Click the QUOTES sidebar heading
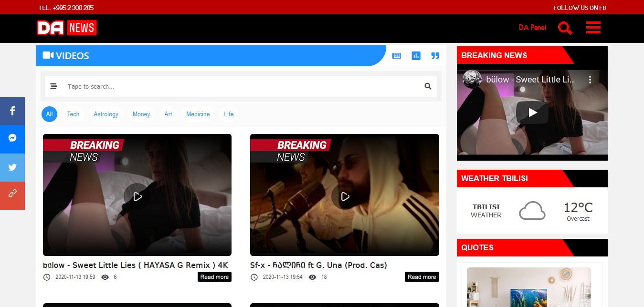This screenshot has width=644, height=307. tap(477, 247)
